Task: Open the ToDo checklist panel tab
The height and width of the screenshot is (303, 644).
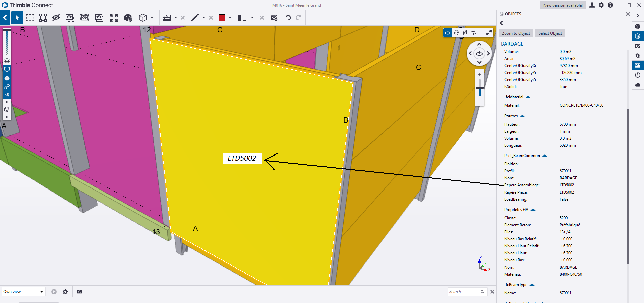Action: [x=638, y=46]
